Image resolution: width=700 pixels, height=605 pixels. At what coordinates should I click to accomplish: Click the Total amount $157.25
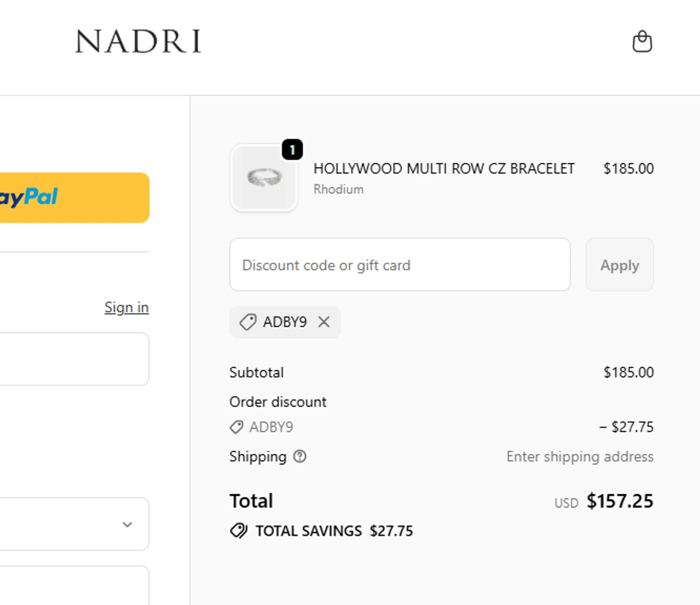(x=620, y=501)
